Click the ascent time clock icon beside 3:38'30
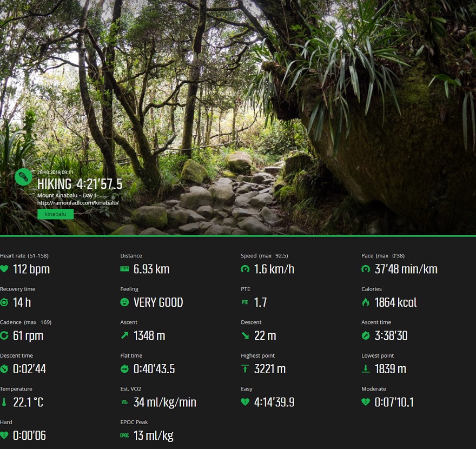The height and width of the screenshot is (449, 476). coord(366,335)
